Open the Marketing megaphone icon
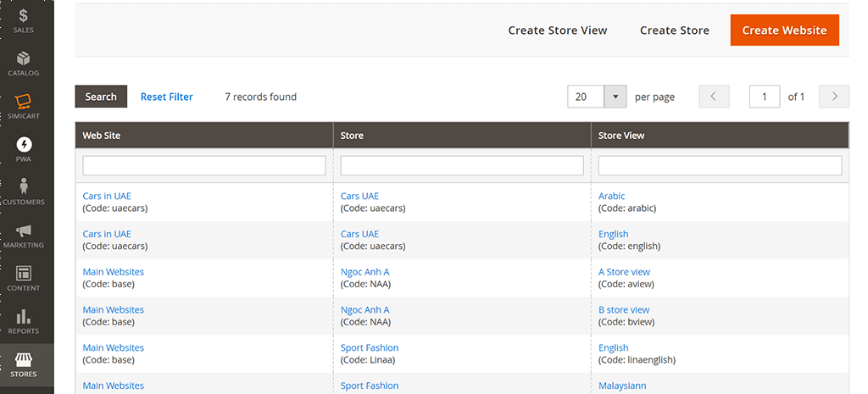This screenshot has height=394, width=868. [x=24, y=230]
